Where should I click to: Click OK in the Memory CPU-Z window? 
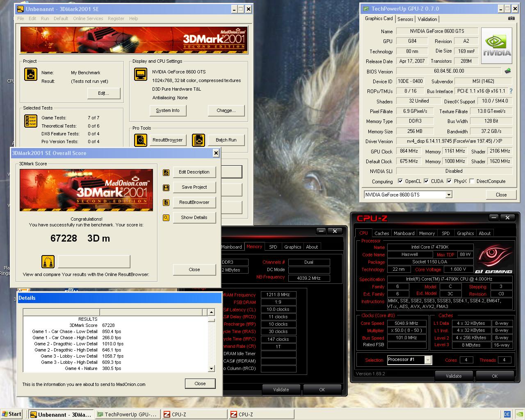pos(322,390)
